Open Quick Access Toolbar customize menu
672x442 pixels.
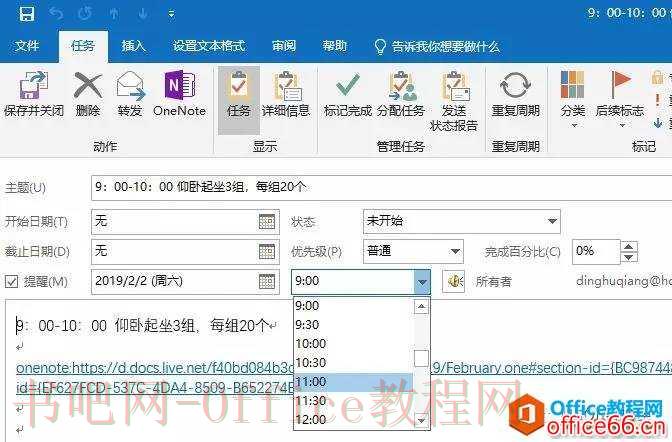tap(171, 15)
